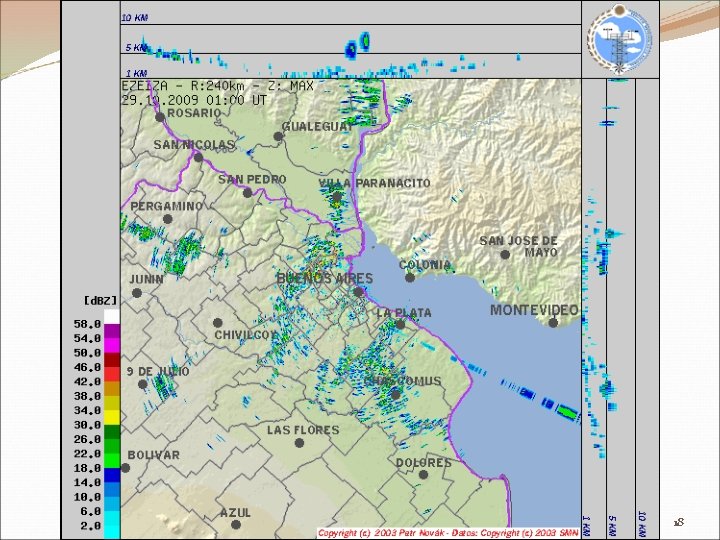Click the Bolivar city marker dot
The width and height of the screenshot is (720, 540).
coord(125,468)
